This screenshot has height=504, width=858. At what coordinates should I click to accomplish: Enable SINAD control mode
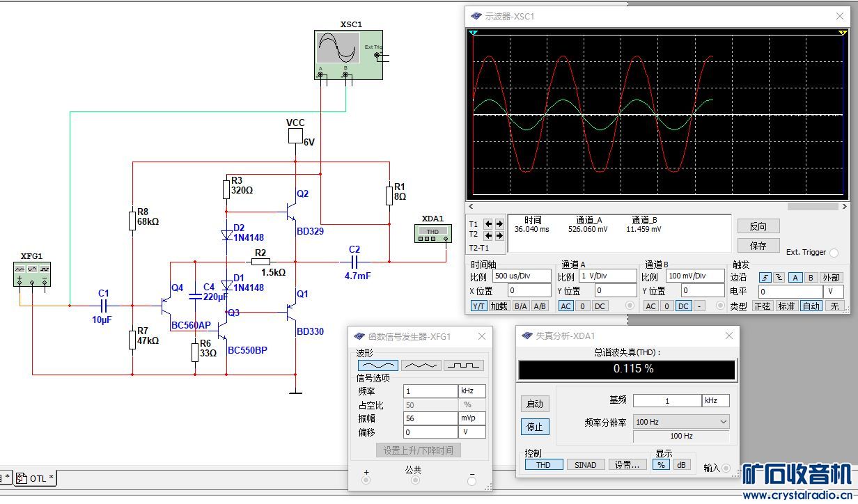pyautogui.click(x=585, y=465)
